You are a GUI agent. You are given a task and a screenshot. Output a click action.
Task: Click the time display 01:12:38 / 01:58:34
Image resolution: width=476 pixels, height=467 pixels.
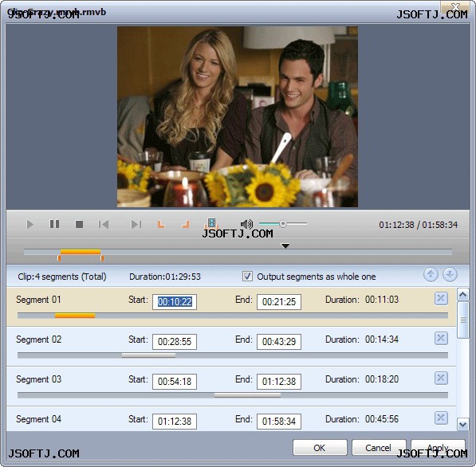(418, 225)
